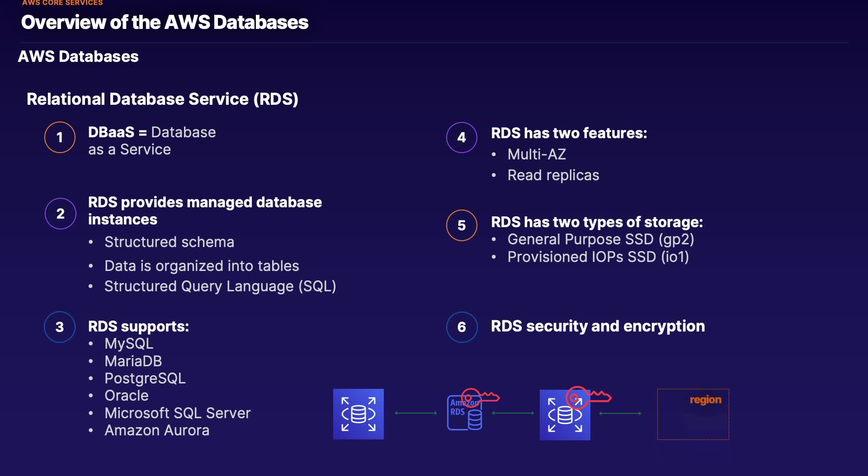868x476 pixels.
Task: Click the 'Multi-AZ' bullet text
Action: click(x=537, y=154)
